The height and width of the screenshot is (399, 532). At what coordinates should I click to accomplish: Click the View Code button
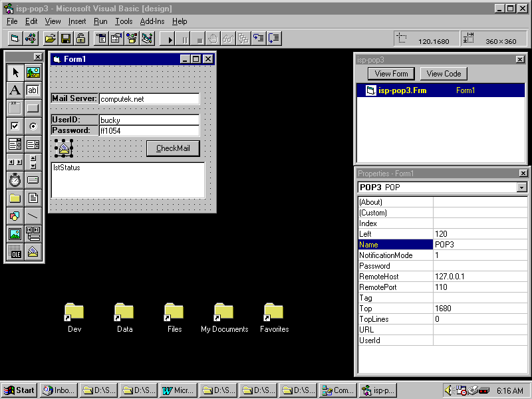(x=444, y=74)
